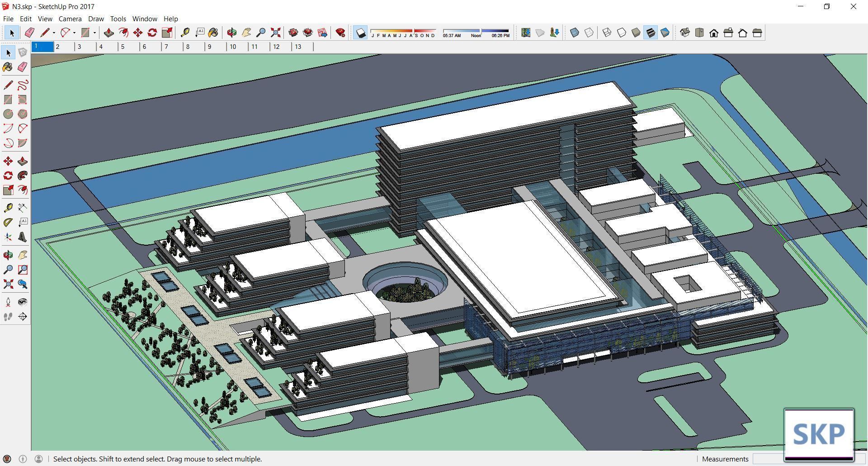The width and height of the screenshot is (868, 466).
Task: Open Extension Warehouse from toolbar
Action: [x=308, y=33]
